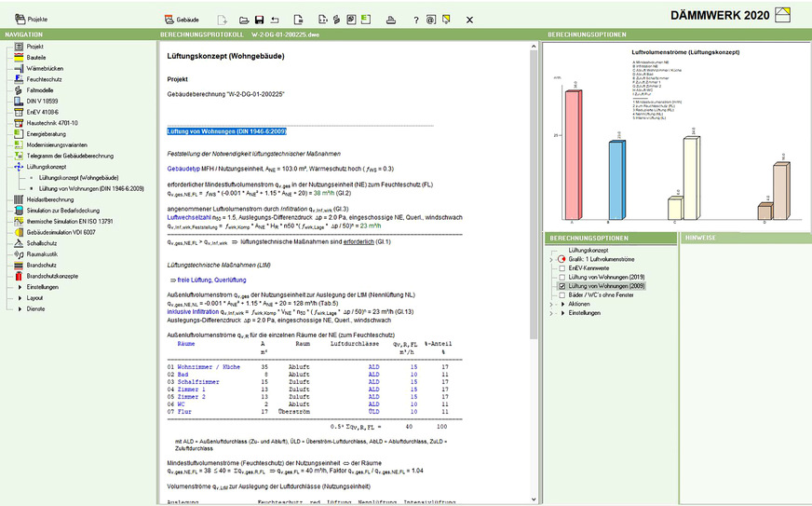Click the Heizlastberechnung radiator icon

[19, 199]
